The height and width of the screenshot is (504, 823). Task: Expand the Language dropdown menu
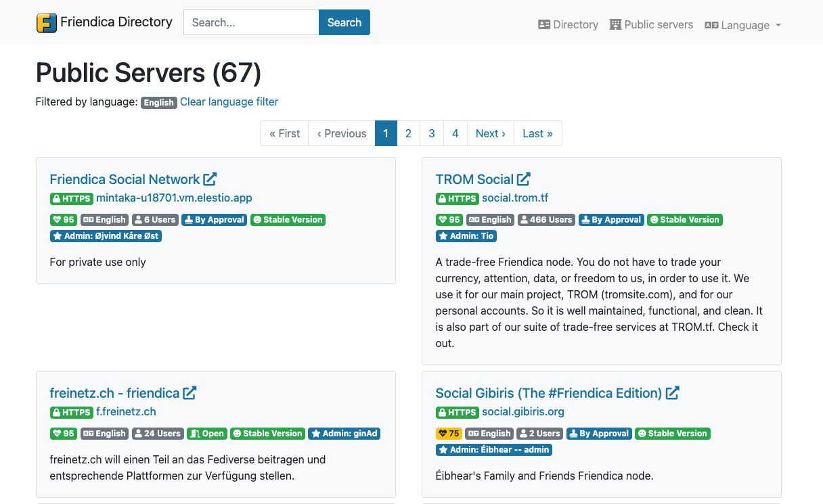tap(742, 25)
